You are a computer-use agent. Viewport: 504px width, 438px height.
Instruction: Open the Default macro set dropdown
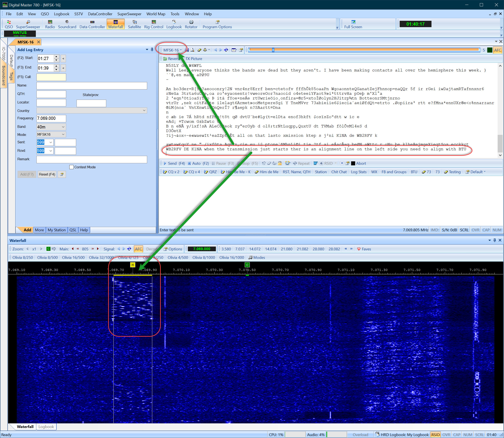476,172
